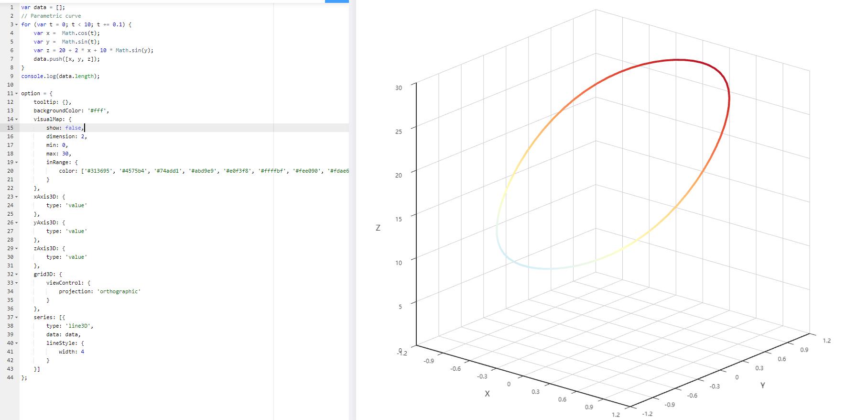
Task: Fold the lineStyle block at line 40
Action: [x=16, y=343]
